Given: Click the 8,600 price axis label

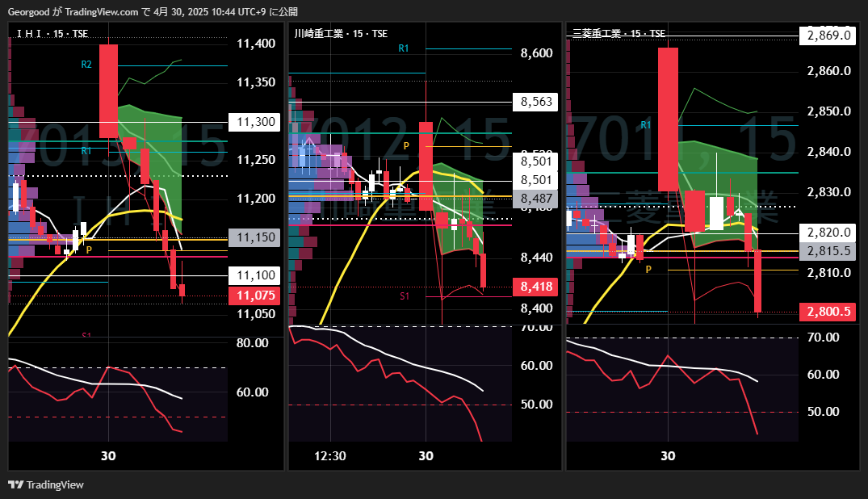Looking at the screenshot, I should pyautogui.click(x=536, y=53).
